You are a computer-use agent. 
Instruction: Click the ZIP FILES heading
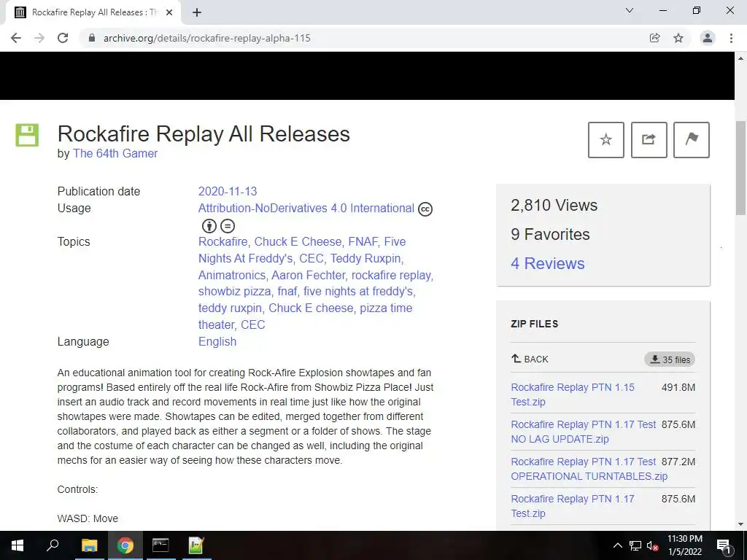click(x=535, y=324)
